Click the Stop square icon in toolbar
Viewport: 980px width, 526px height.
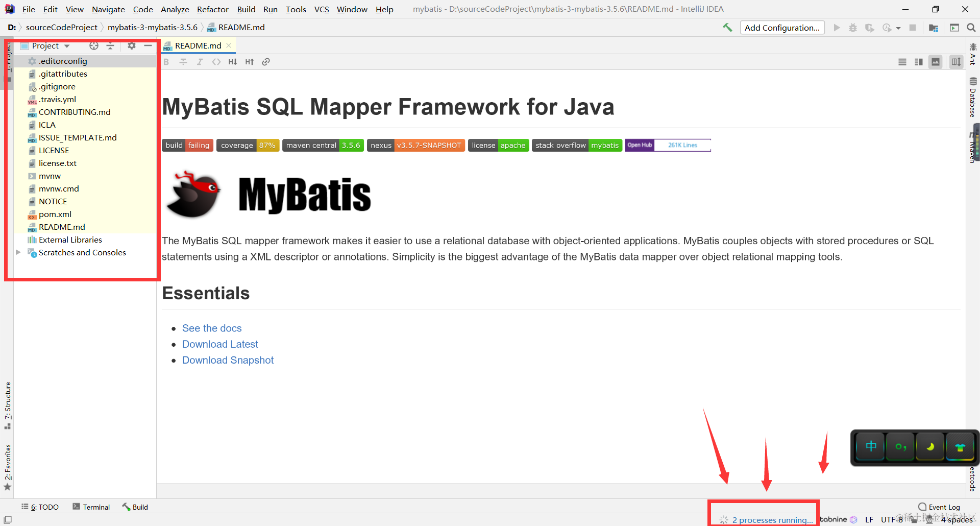913,28
